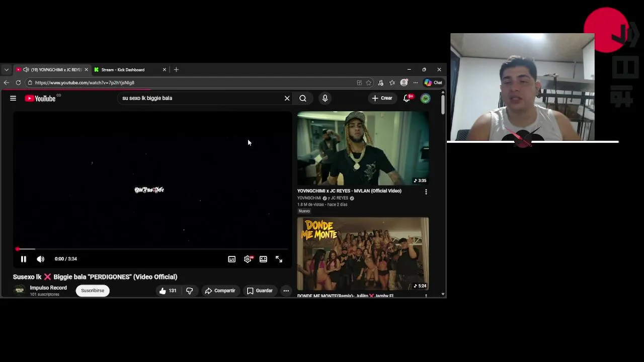
Task: Pause the video playback
Action: click(23, 259)
